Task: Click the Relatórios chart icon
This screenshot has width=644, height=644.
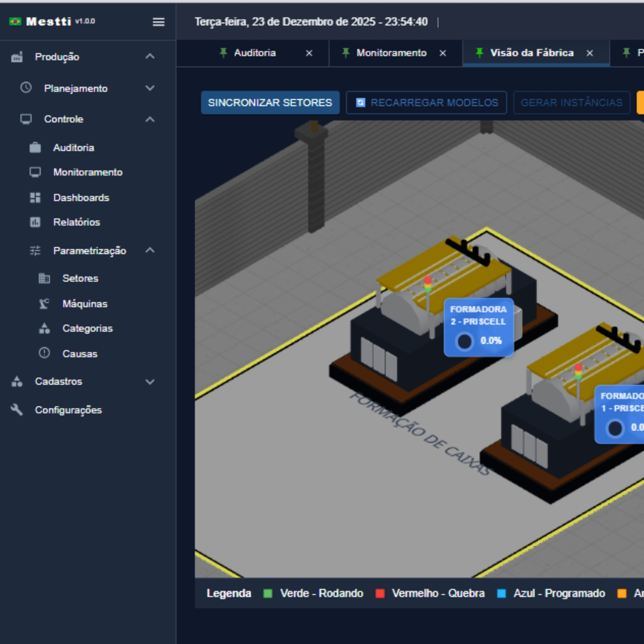Action: [35, 222]
